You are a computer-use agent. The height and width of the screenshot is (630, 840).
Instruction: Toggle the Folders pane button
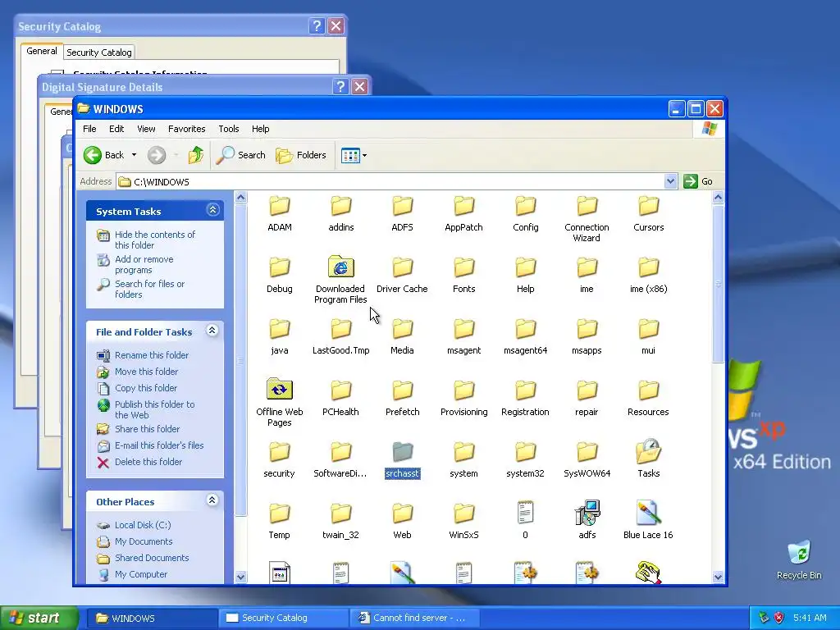click(x=301, y=155)
